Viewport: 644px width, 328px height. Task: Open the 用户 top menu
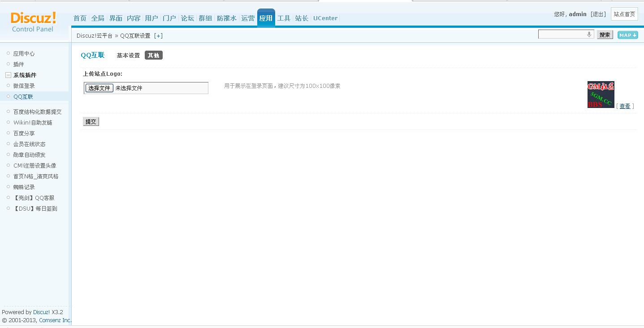click(x=151, y=18)
